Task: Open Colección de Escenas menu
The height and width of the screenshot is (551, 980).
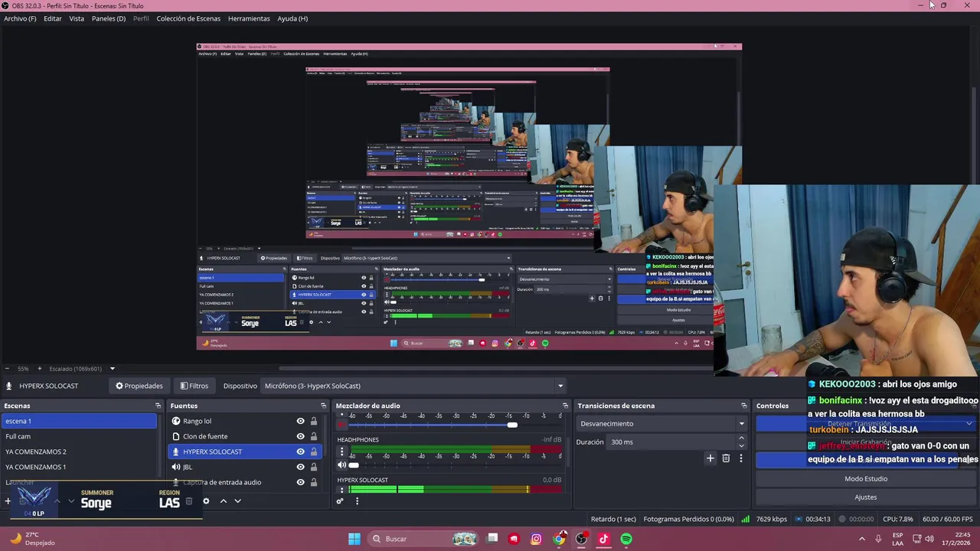Action: point(188,18)
